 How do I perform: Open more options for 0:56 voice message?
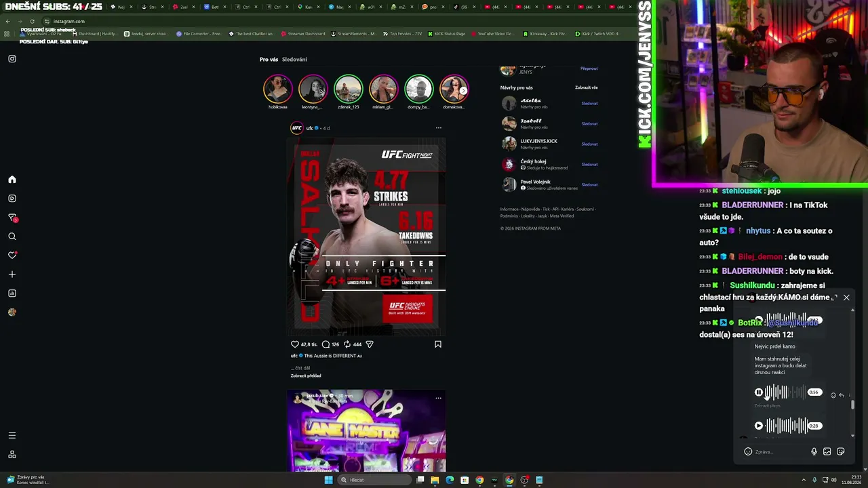[849, 395]
